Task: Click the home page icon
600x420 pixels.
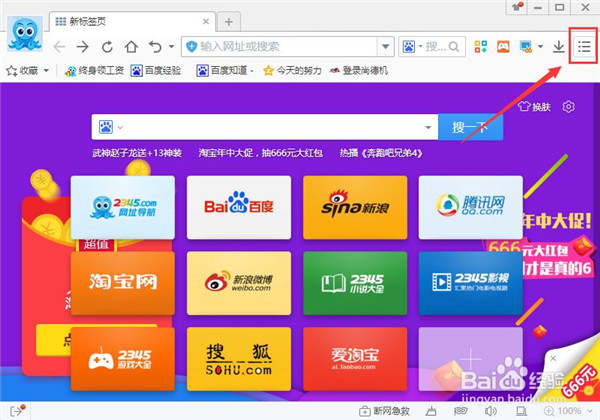Action: [131, 46]
